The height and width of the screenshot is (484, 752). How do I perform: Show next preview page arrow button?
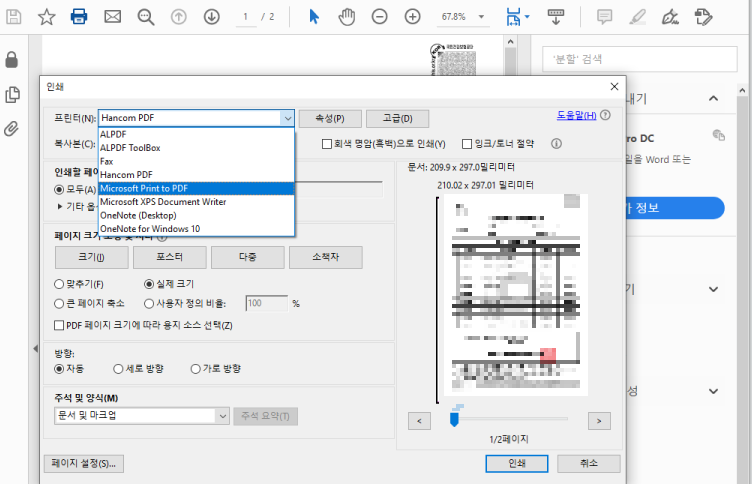pos(599,421)
